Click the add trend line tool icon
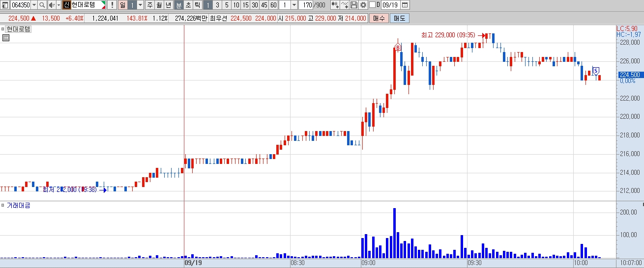 click(x=345, y=5)
